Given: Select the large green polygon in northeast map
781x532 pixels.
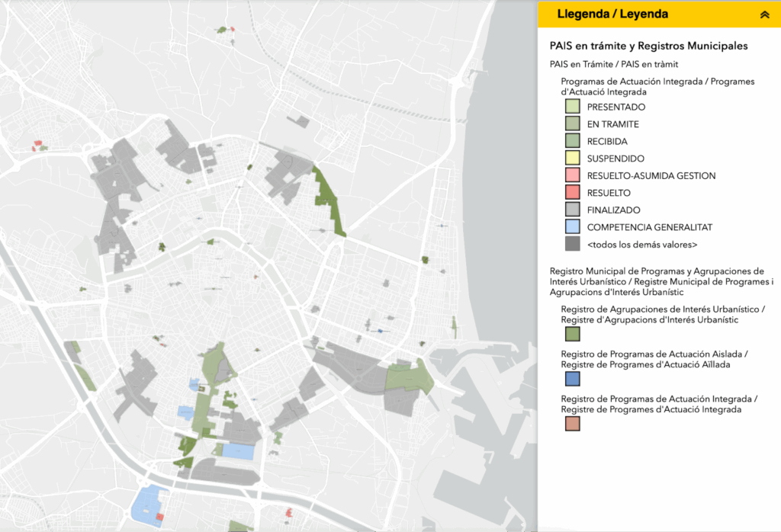Looking at the screenshot, I should pos(328,198).
